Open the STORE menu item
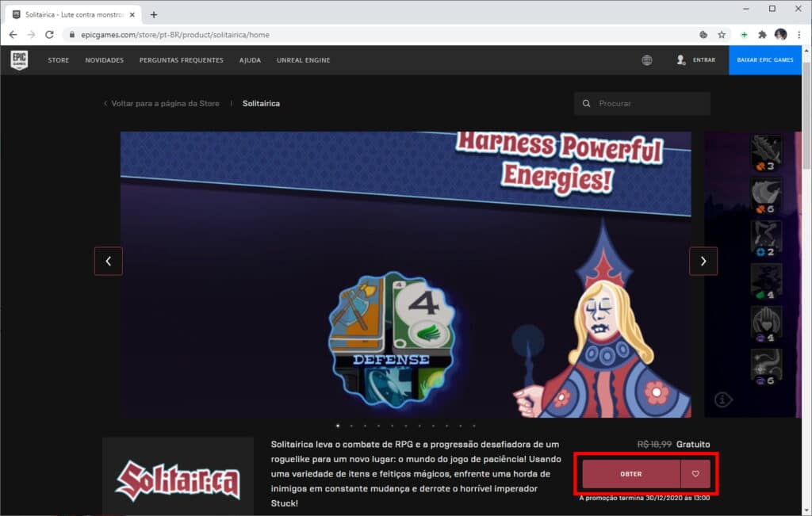Image resolution: width=812 pixels, height=516 pixels. pyautogui.click(x=59, y=60)
